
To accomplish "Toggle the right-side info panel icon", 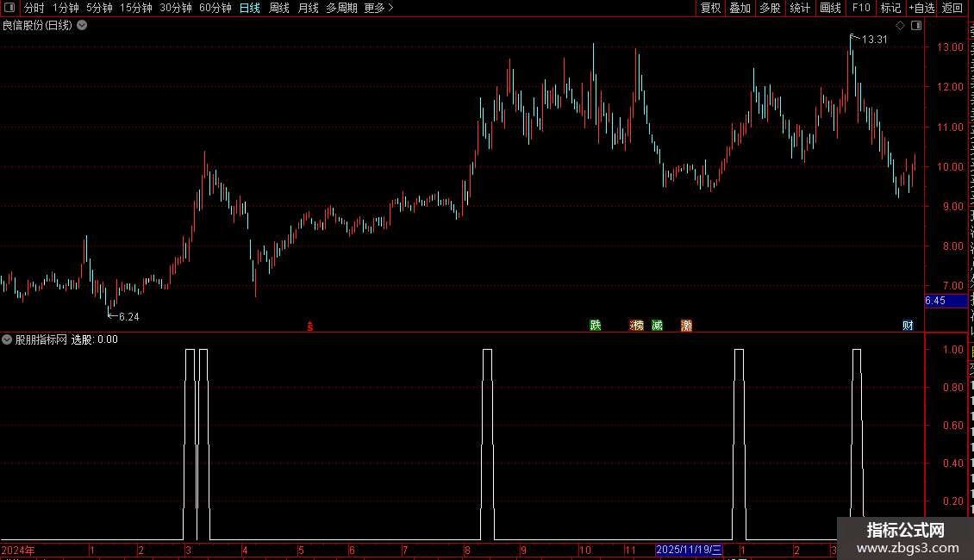I will pyautogui.click(x=916, y=26).
